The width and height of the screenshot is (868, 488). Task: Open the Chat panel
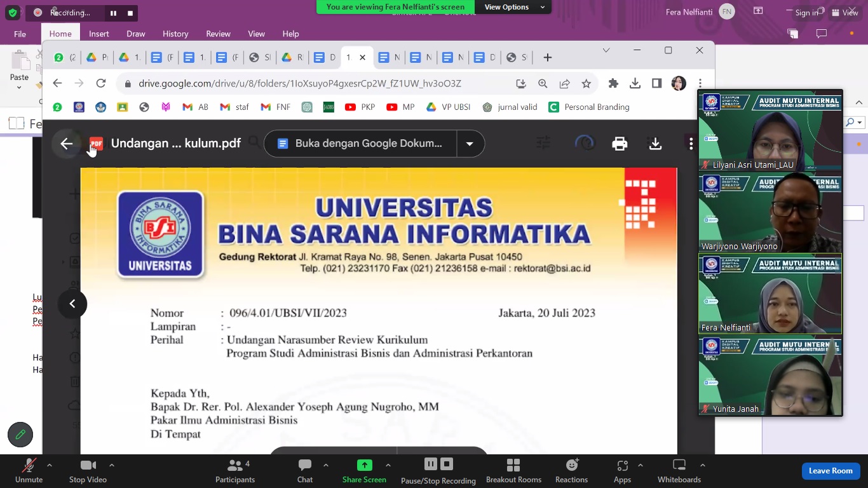point(305,471)
